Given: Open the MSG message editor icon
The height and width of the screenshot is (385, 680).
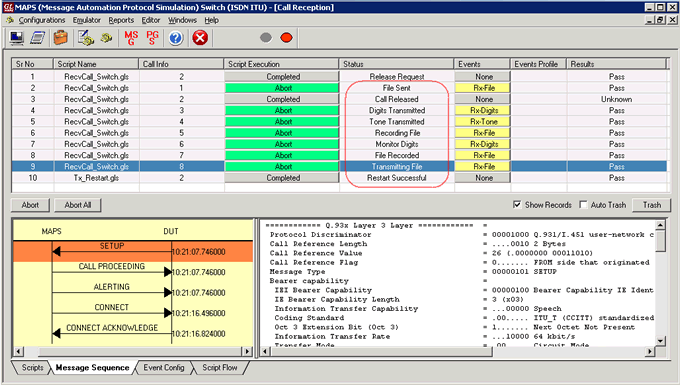Looking at the screenshot, I should click(131, 38).
